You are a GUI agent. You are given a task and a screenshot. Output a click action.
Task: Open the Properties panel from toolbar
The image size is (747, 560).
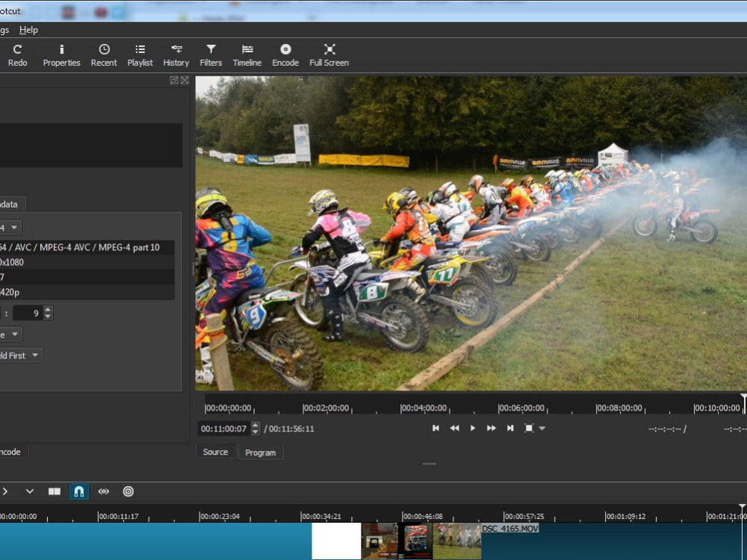(61, 55)
